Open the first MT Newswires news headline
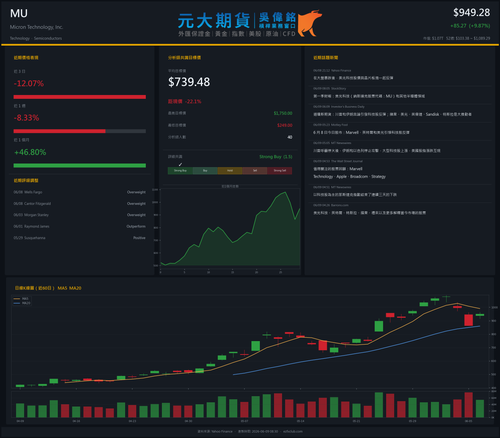 point(377,151)
